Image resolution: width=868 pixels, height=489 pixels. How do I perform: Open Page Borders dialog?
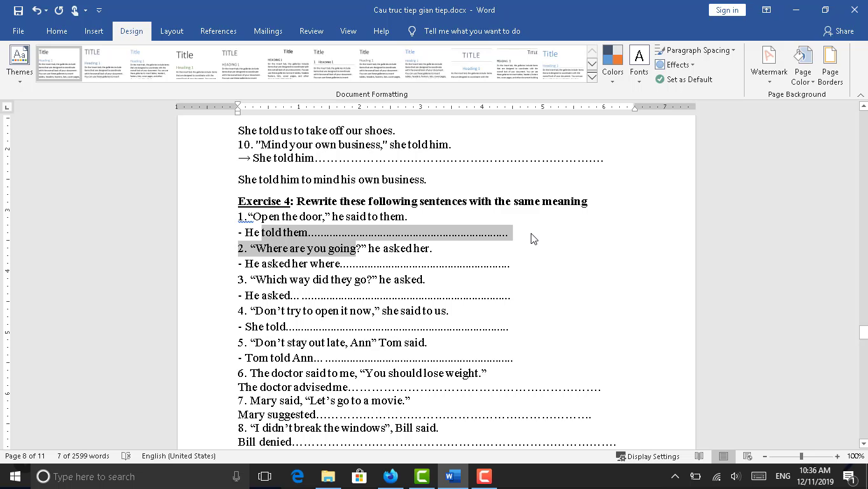tap(830, 65)
